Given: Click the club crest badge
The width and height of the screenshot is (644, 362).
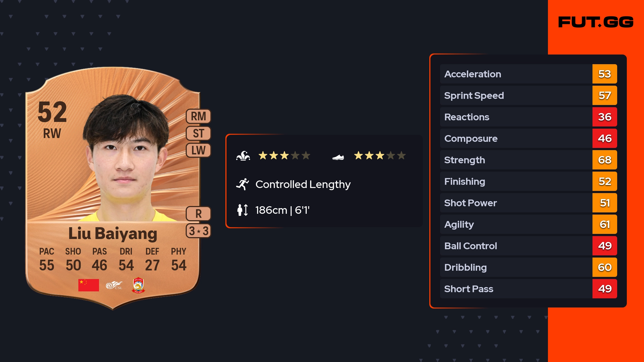Looking at the screenshot, I should tap(138, 285).
